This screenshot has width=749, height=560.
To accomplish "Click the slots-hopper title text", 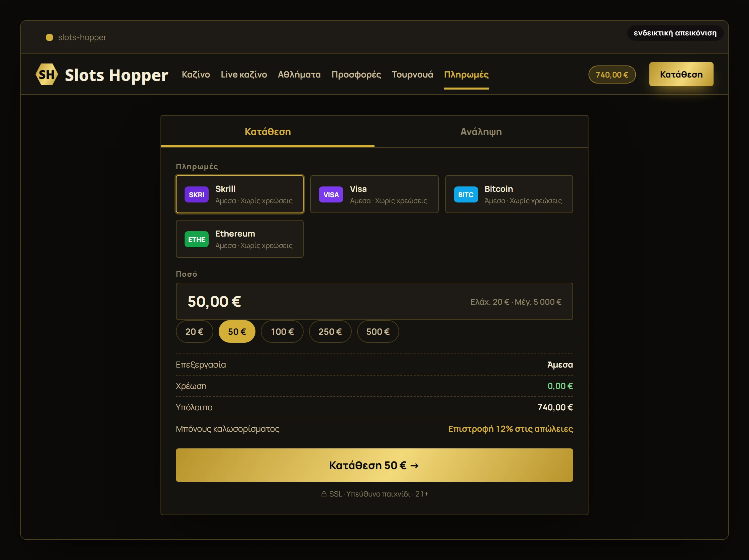I will point(82,37).
